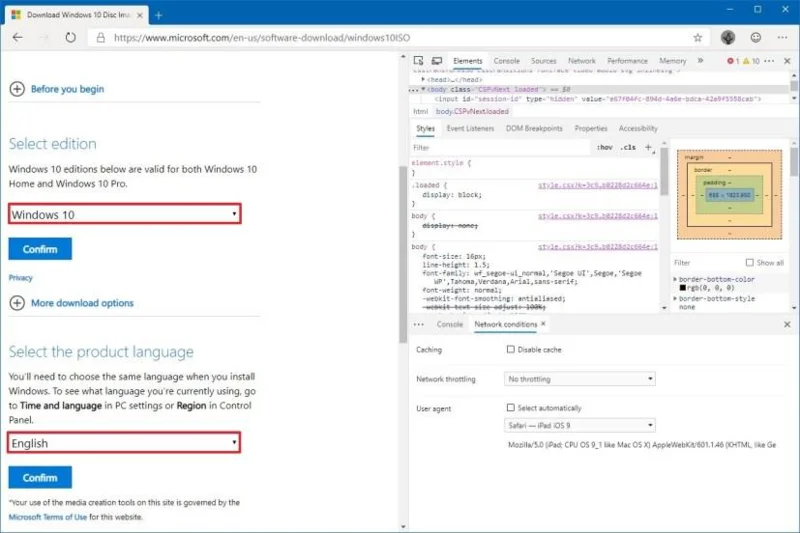View site info via the address bar lock icon
Screen dimensions: 800x533
101,37
